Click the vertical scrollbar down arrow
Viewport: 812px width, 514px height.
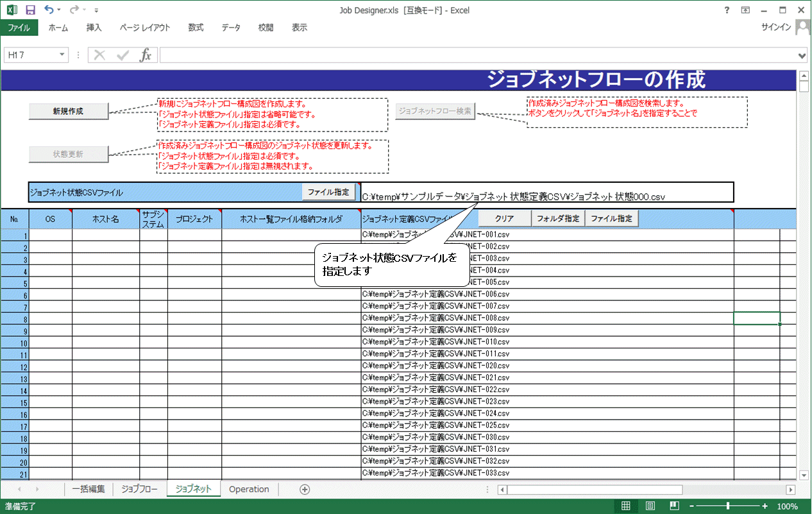pyautogui.click(x=804, y=474)
